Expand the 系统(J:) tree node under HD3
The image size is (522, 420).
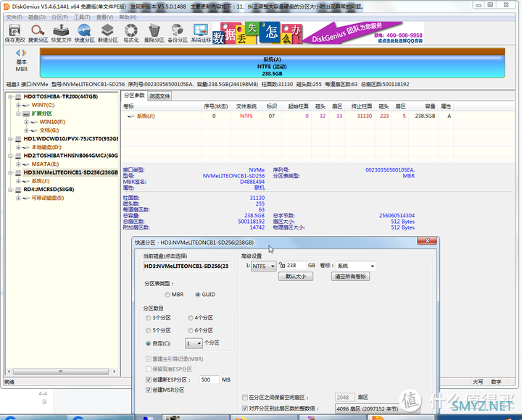click(x=18, y=181)
